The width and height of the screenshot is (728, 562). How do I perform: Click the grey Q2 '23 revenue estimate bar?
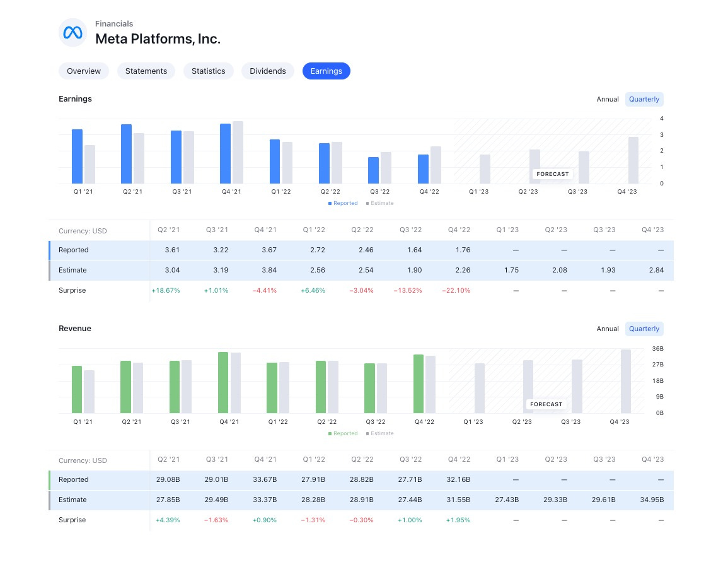pos(528,387)
